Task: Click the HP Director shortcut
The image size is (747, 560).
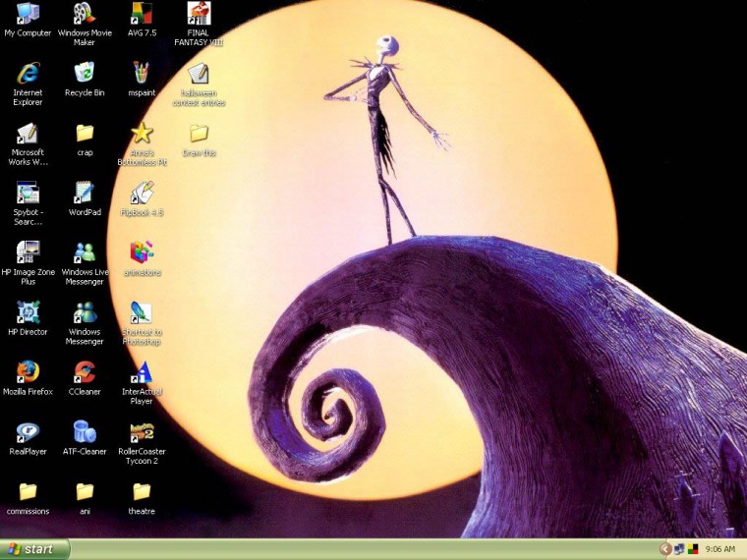Action: pyautogui.click(x=28, y=312)
